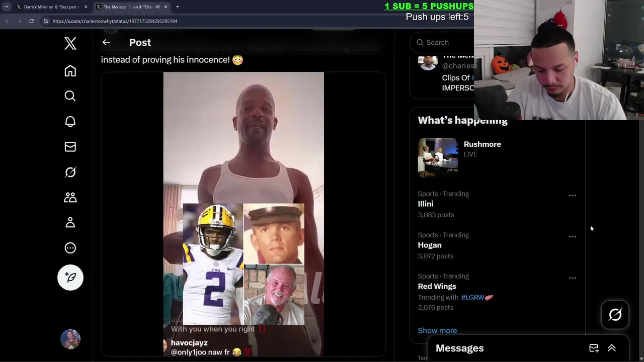This screenshot has height=362, width=644.
Task: Open more options for Hogan trend
Action: 573,237
